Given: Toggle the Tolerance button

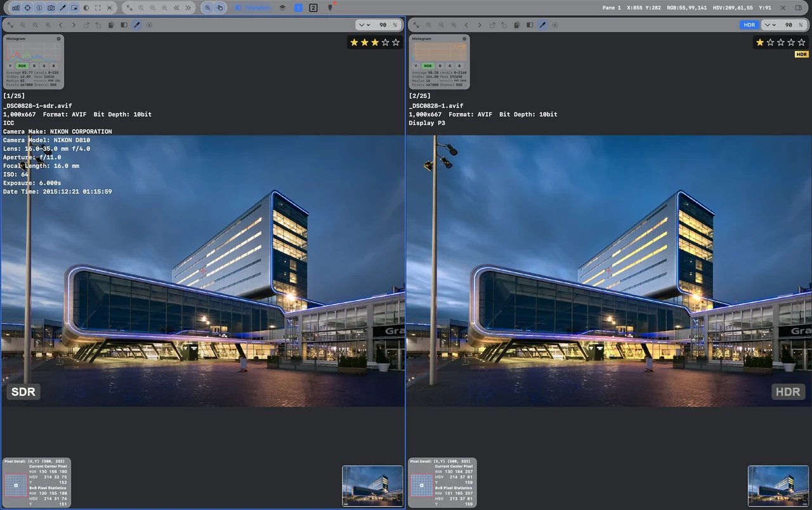Looking at the screenshot, I should click(252, 8).
